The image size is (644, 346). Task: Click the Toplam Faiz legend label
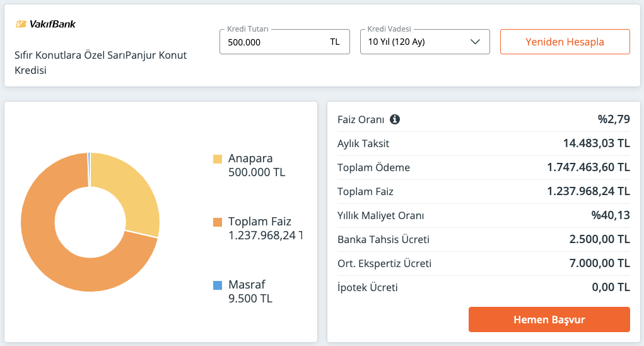[x=266, y=228]
